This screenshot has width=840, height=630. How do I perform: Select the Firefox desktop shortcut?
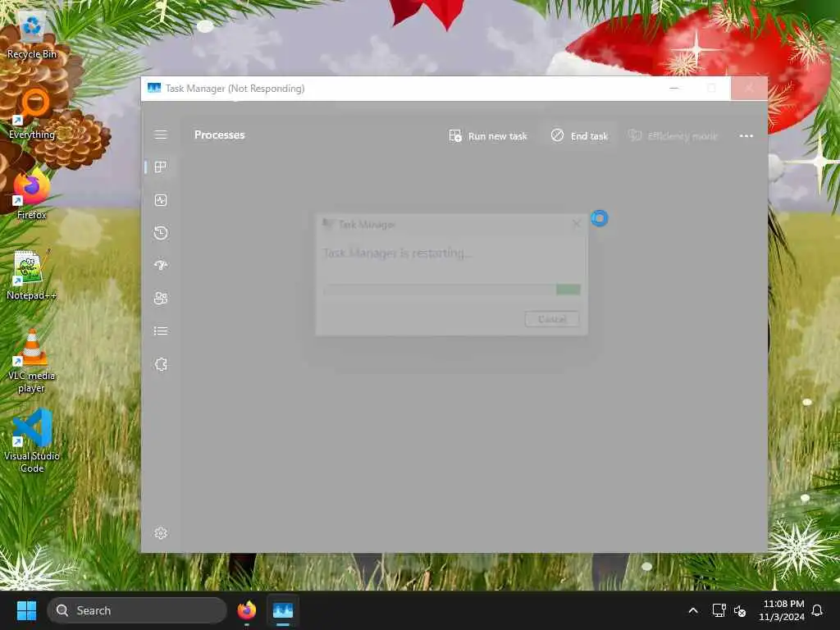pyautogui.click(x=32, y=195)
